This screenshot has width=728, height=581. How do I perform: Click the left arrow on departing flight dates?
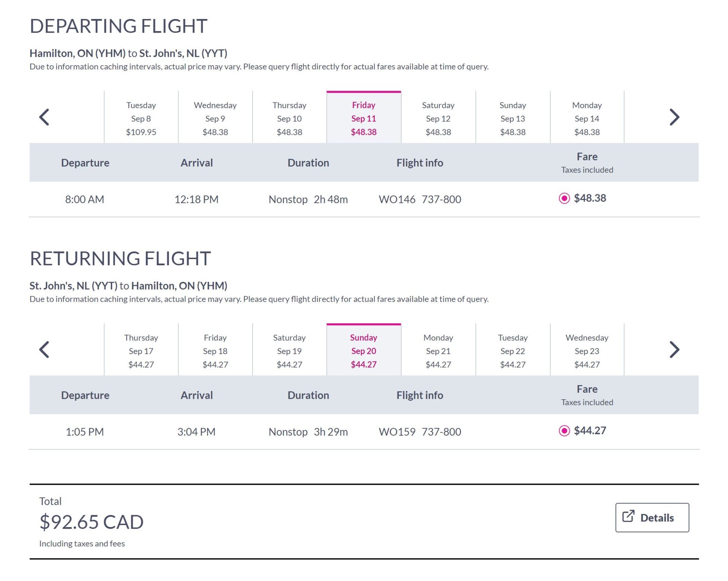[44, 117]
